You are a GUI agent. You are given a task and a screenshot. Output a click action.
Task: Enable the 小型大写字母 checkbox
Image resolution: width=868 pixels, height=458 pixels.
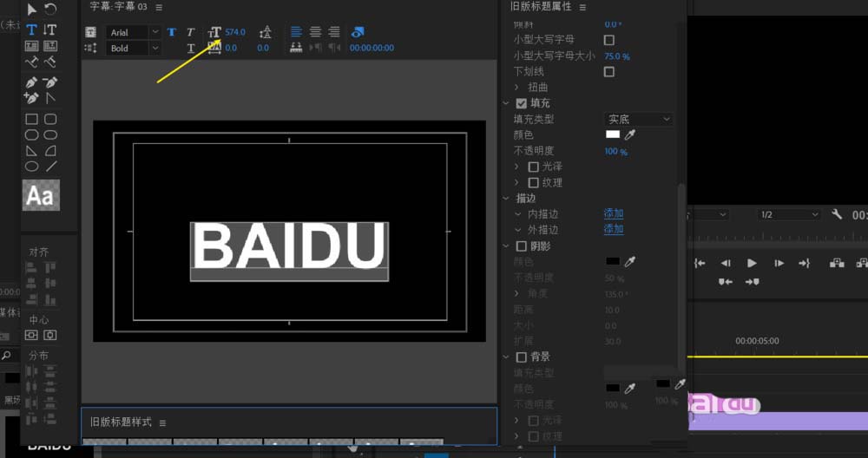pos(609,40)
